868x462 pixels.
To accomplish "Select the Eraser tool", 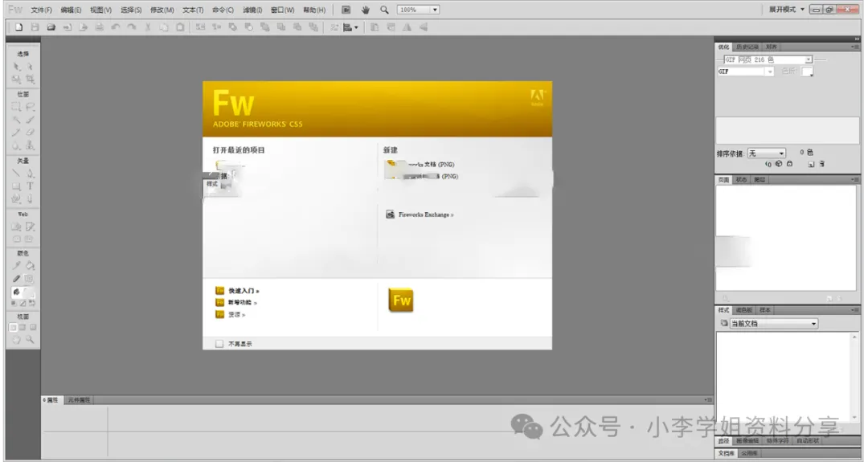I will click(x=30, y=133).
